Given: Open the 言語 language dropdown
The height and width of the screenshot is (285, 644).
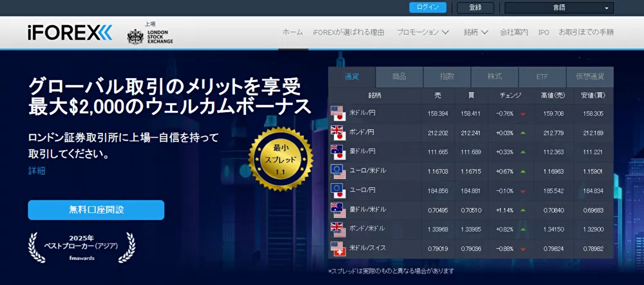Looking at the screenshot, I should 559,8.
